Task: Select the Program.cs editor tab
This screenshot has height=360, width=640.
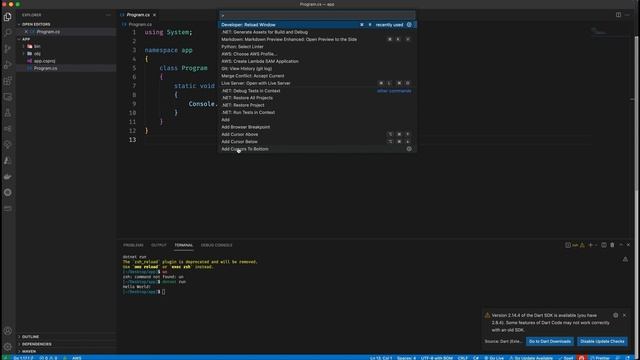Action: [138, 15]
